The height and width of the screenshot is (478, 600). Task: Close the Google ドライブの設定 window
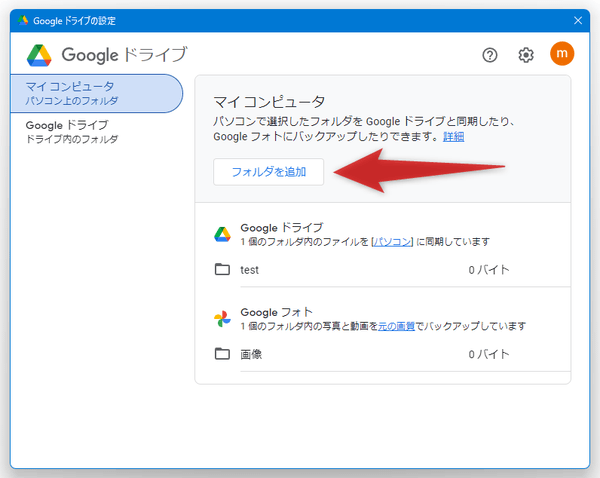(578, 20)
